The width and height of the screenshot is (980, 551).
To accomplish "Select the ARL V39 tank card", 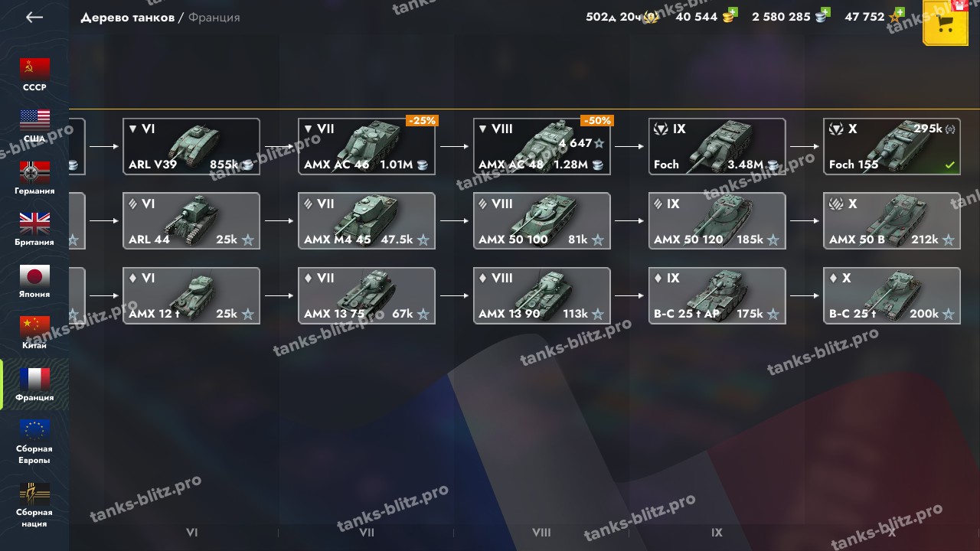I will (191, 146).
